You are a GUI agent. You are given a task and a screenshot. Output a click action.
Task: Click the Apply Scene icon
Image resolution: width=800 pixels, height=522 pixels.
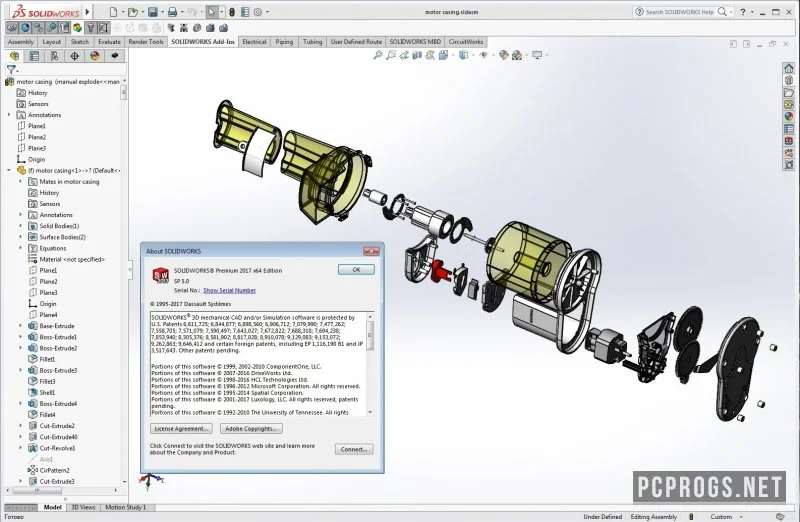pyautogui.click(x=517, y=55)
